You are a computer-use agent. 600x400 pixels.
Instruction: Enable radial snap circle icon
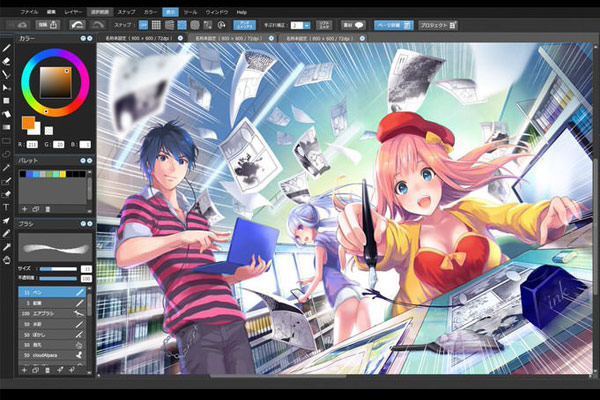click(195, 25)
